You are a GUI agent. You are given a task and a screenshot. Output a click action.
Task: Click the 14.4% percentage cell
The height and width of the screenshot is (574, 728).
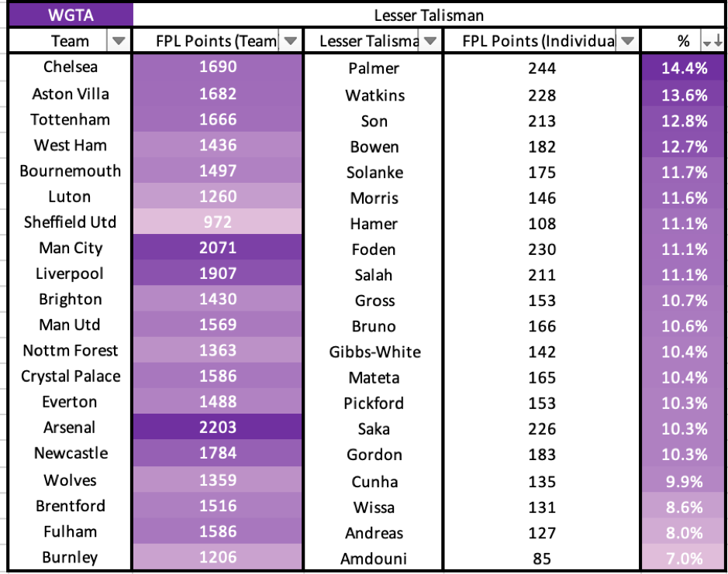[684, 69]
